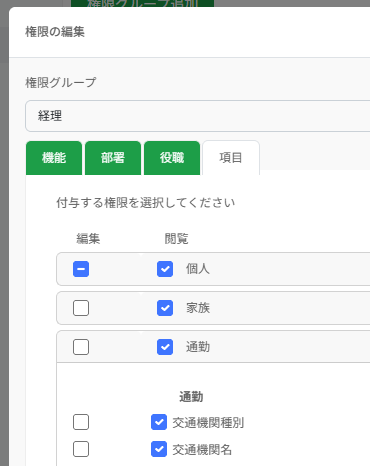Switch to the 役職 tab
Image resolution: width=370 pixels, height=466 pixels.
coord(172,158)
